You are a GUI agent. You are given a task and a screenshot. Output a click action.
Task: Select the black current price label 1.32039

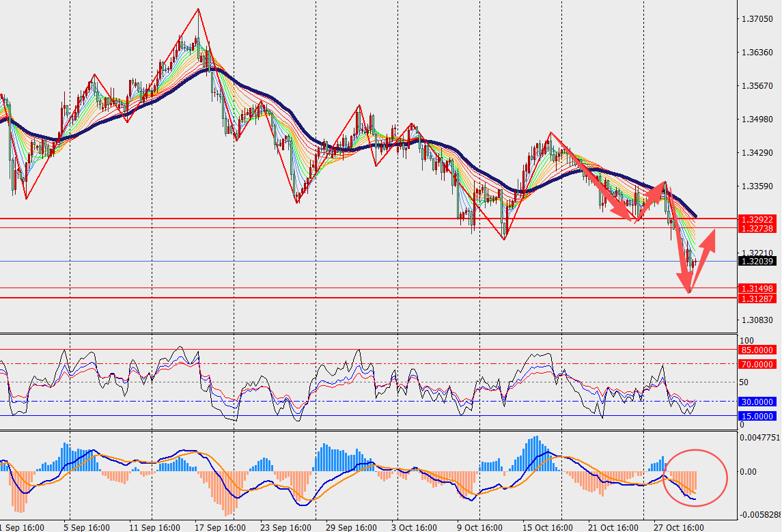757,261
